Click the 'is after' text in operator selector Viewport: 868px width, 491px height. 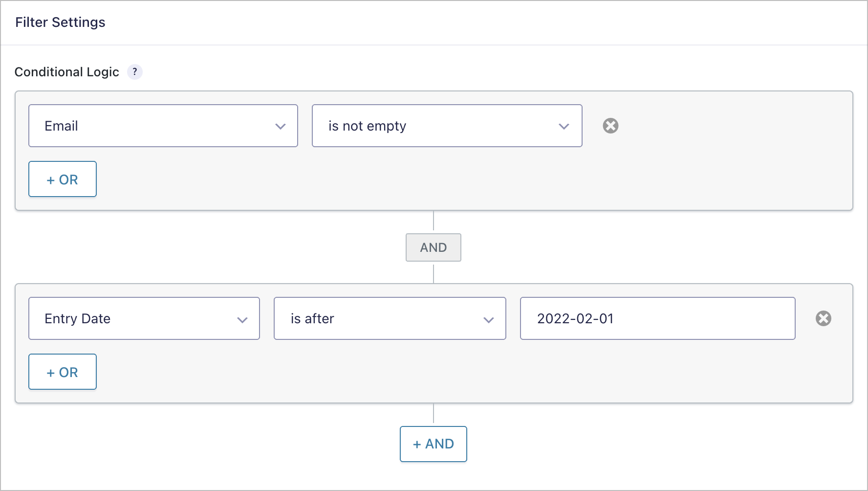312,318
